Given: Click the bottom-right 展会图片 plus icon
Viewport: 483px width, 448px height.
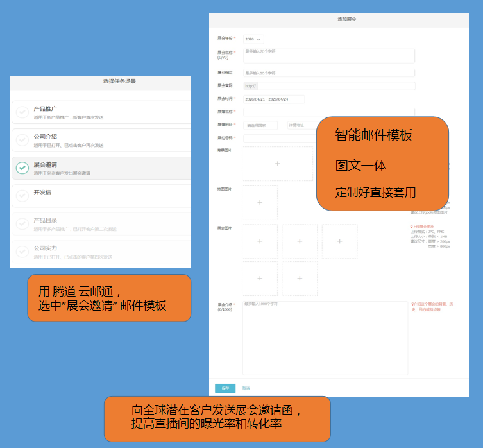Looking at the screenshot, I should 300,279.
